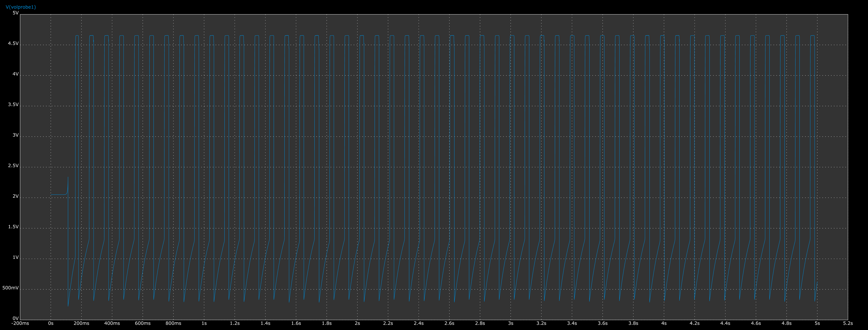Select the 4s time axis label
868x330 pixels.
tap(664, 323)
